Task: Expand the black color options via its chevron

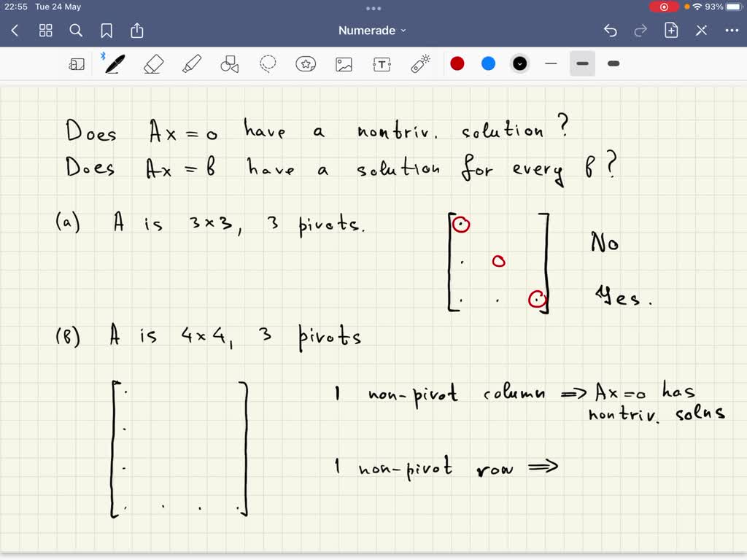Action: (x=519, y=63)
